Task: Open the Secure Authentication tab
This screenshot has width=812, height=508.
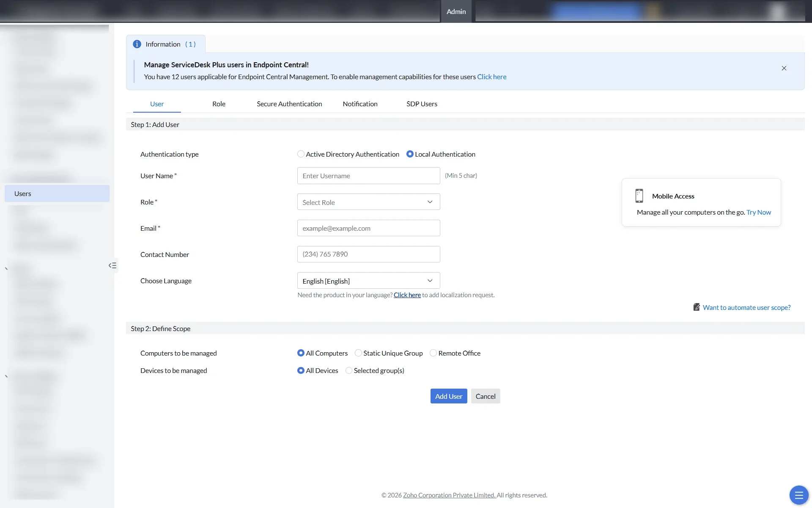Action: click(289, 104)
